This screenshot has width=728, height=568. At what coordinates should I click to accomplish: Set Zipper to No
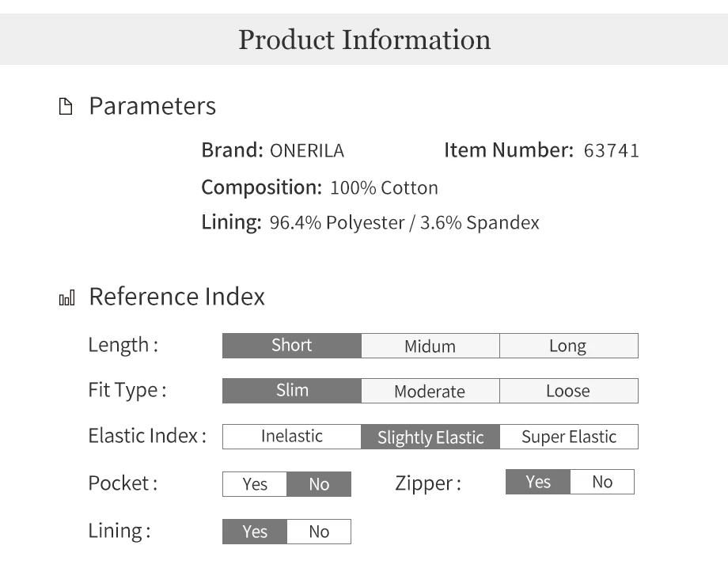point(602,482)
